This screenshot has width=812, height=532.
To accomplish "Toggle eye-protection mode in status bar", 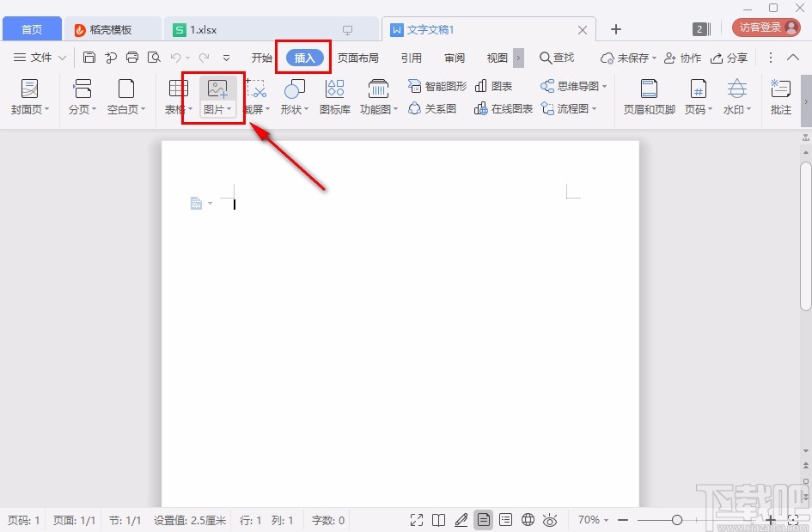I will (550, 519).
